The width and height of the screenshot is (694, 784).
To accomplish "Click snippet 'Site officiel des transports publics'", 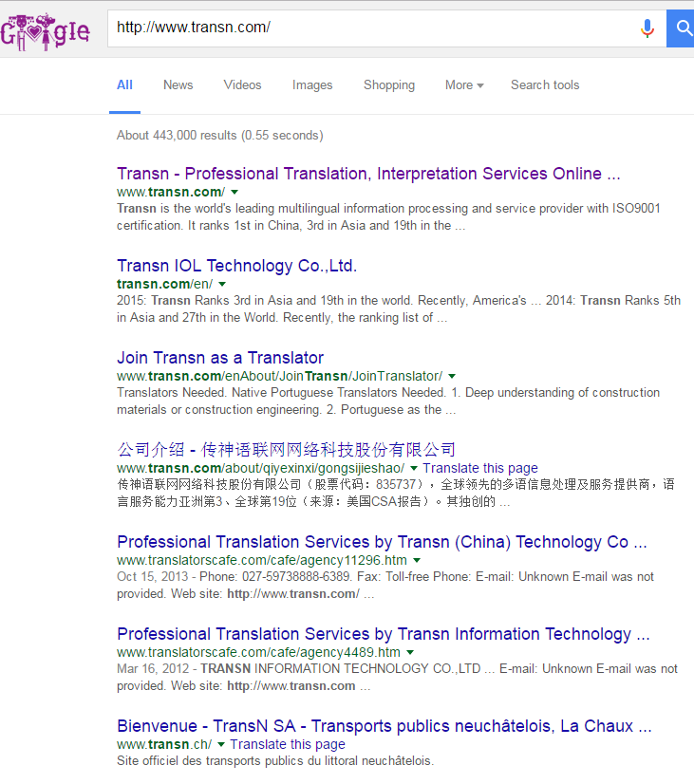I will coord(275,761).
